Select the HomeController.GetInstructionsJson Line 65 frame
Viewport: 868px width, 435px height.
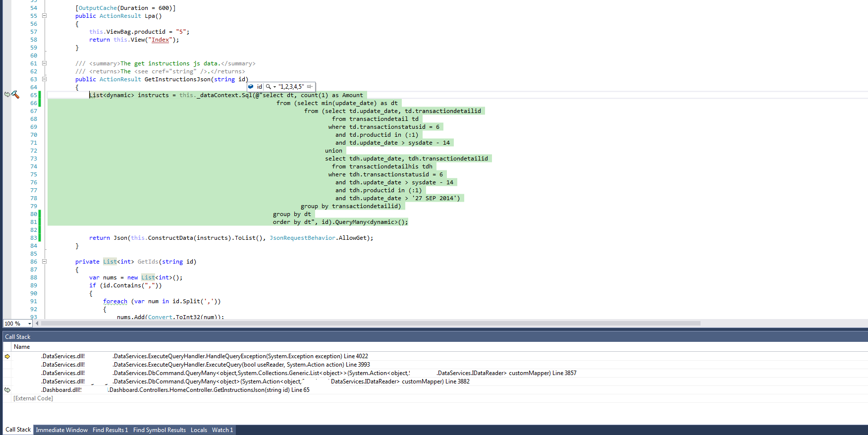[436, 390]
